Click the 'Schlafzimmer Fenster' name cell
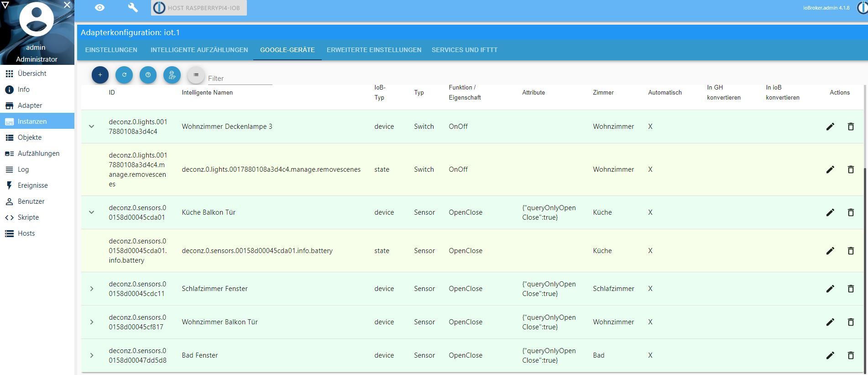This screenshot has width=868, height=375. point(214,289)
